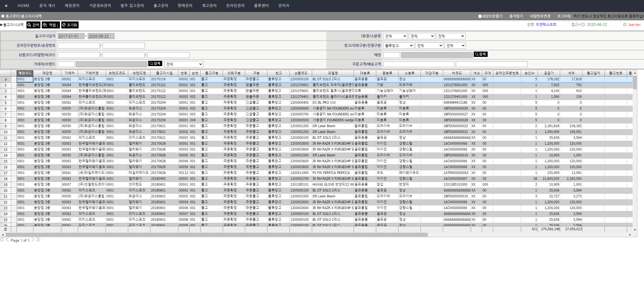Open the 물류창고 warehouse dropdown

tap(398, 45)
